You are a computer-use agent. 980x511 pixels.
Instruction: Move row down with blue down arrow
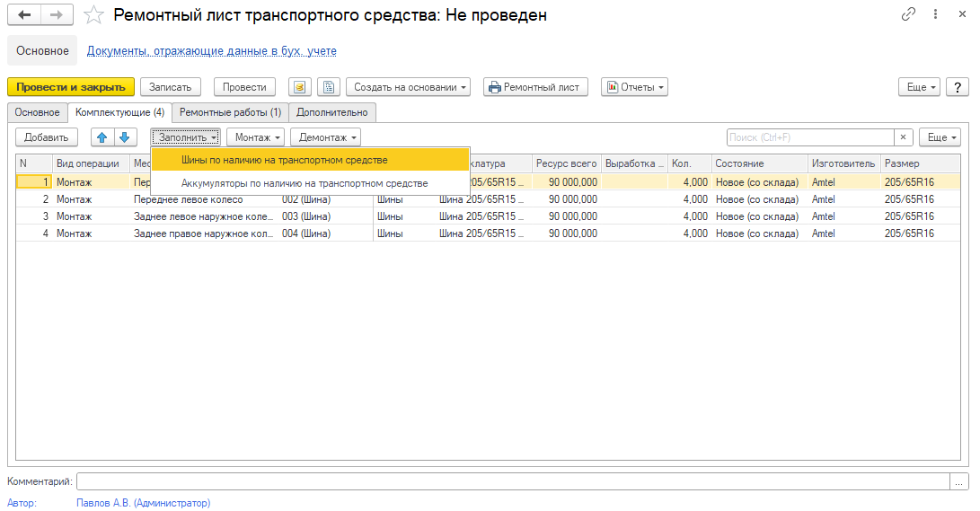click(124, 137)
